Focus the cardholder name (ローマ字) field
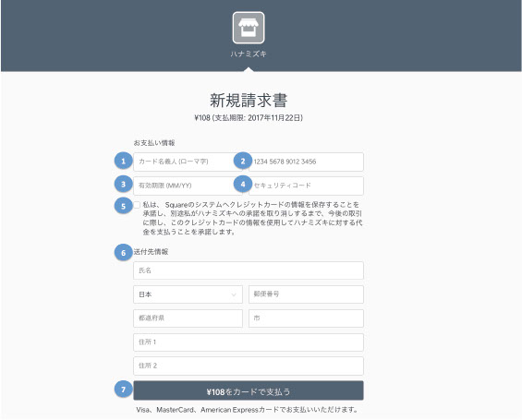 click(x=188, y=162)
